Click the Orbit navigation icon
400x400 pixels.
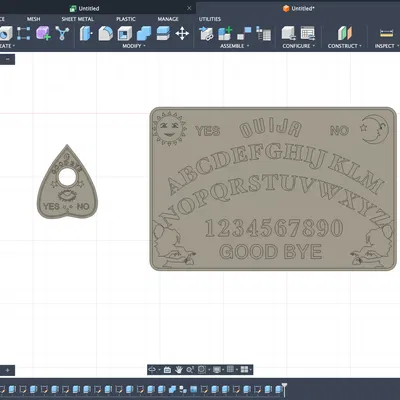pyautogui.click(x=152, y=369)
